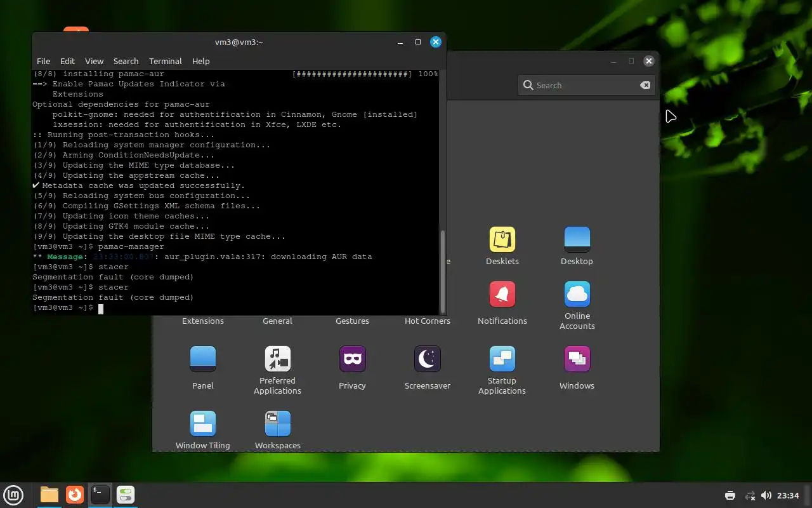Launch file manager from the panel
The height and width of the screenshot is (508, 812).
click(x=49, y=495)
